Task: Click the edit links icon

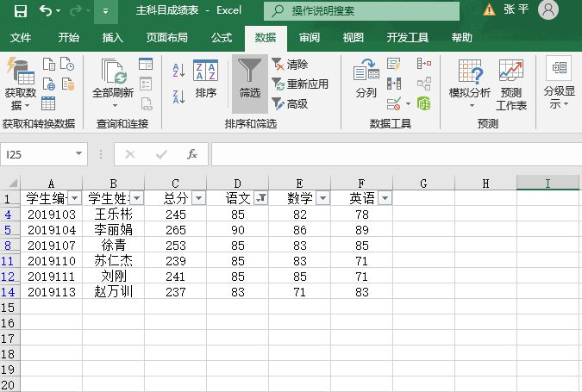Action: (147, 104)
